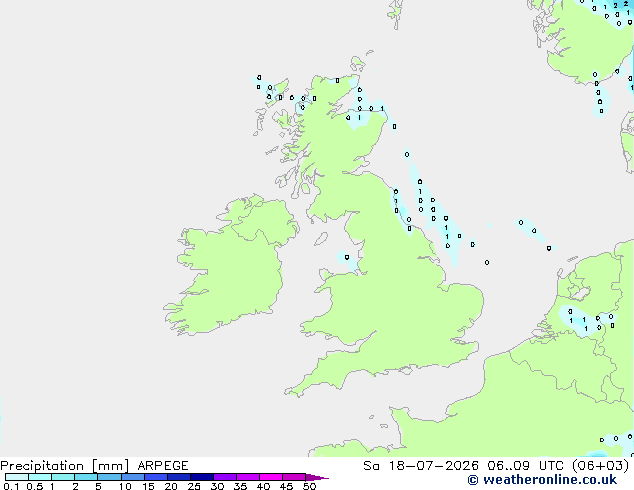Click the Precipitation [mm] ARPEGE title
This screenshot has width=634, height=490.
(94, 466)
